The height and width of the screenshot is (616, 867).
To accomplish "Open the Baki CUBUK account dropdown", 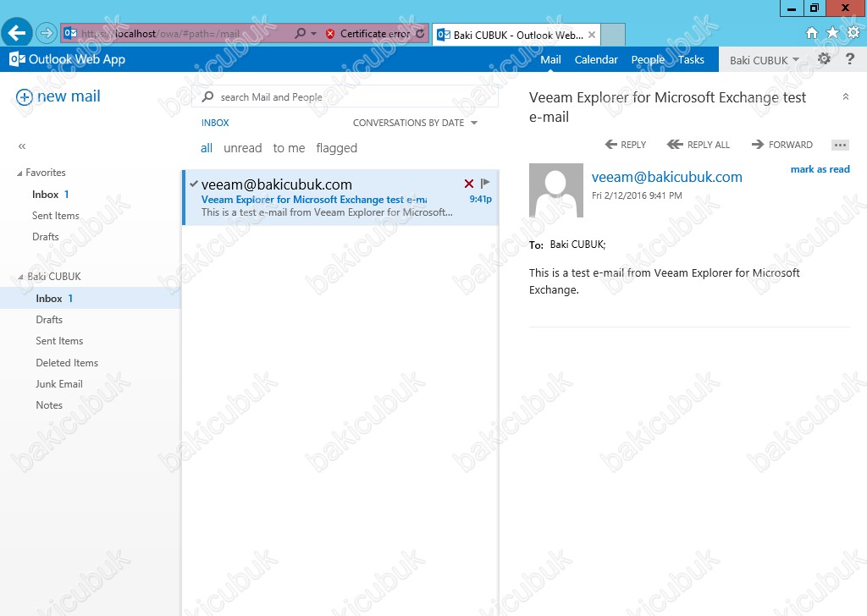I will [765, 60].
